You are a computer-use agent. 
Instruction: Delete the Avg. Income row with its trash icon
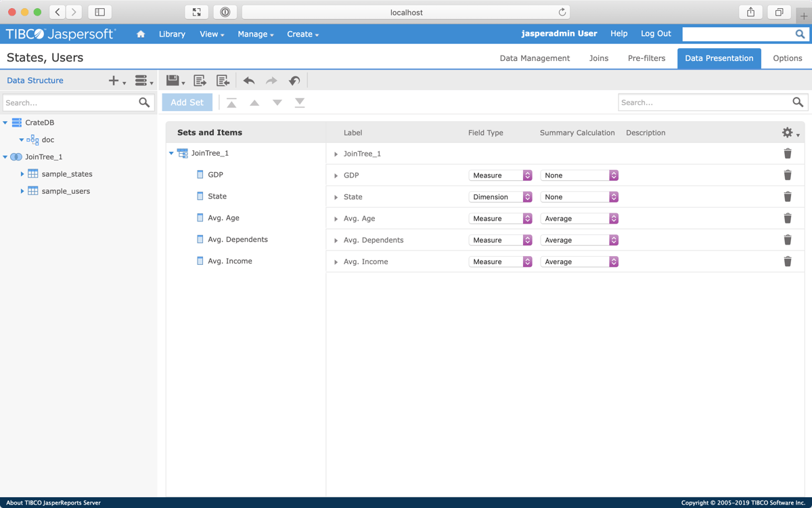(x=787, y=261)
